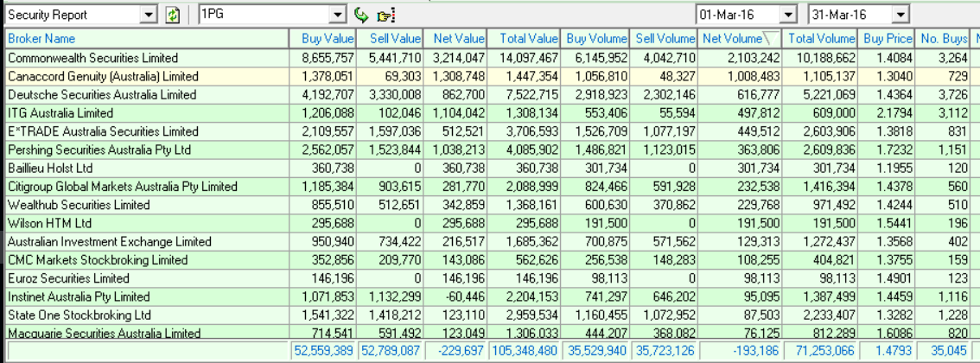980x363 pixels.
Task: Sort by Buy Volume column header
Action: pyautogui.click(x=595, y=39)
